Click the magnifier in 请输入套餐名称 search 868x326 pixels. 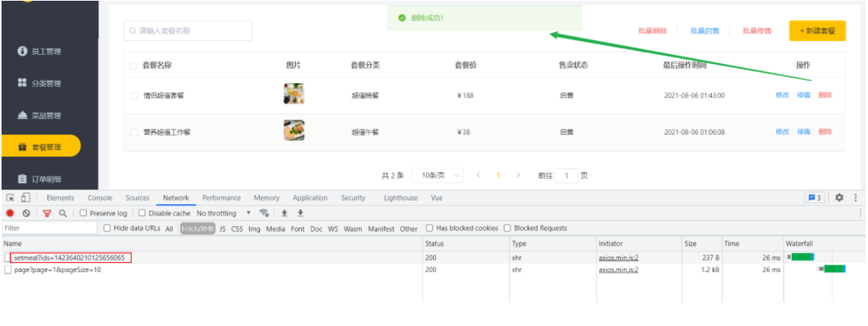(x=133, y=31)
